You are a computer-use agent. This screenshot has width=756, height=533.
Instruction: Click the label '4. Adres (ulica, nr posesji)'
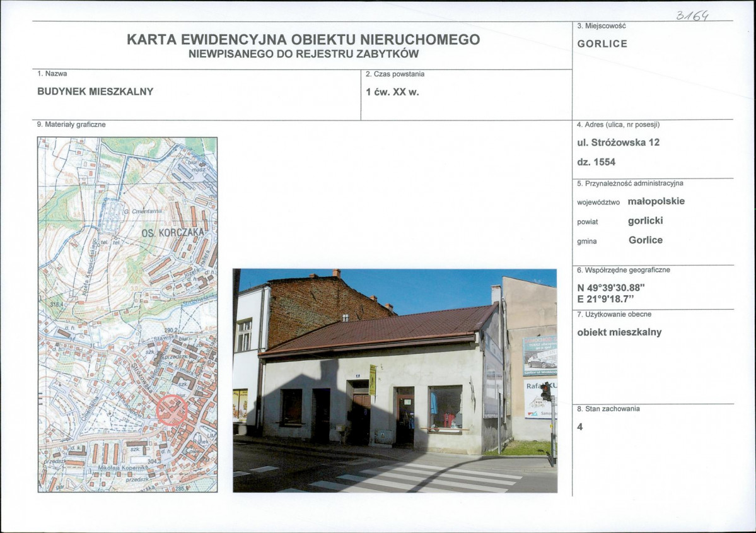[x=618, y=124]
